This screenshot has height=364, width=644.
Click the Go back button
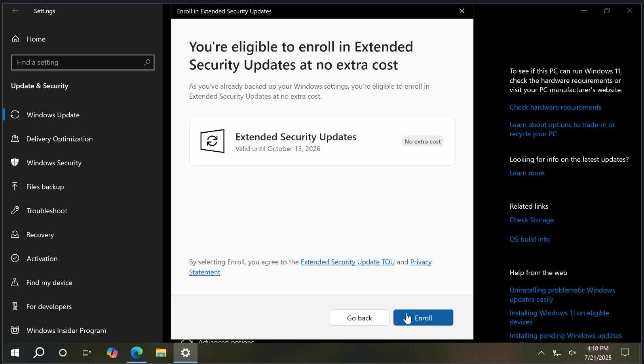click(359, 317)
